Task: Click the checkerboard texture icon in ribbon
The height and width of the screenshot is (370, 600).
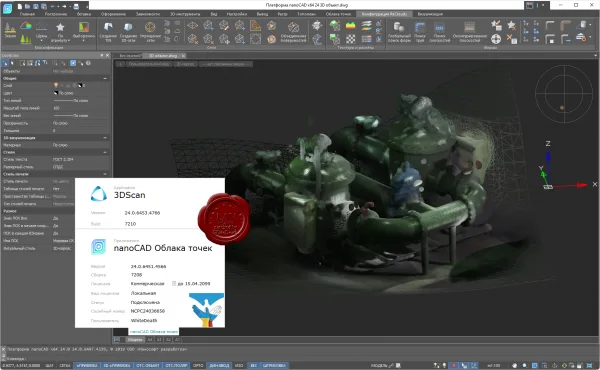Action: [x=351, y=39]
